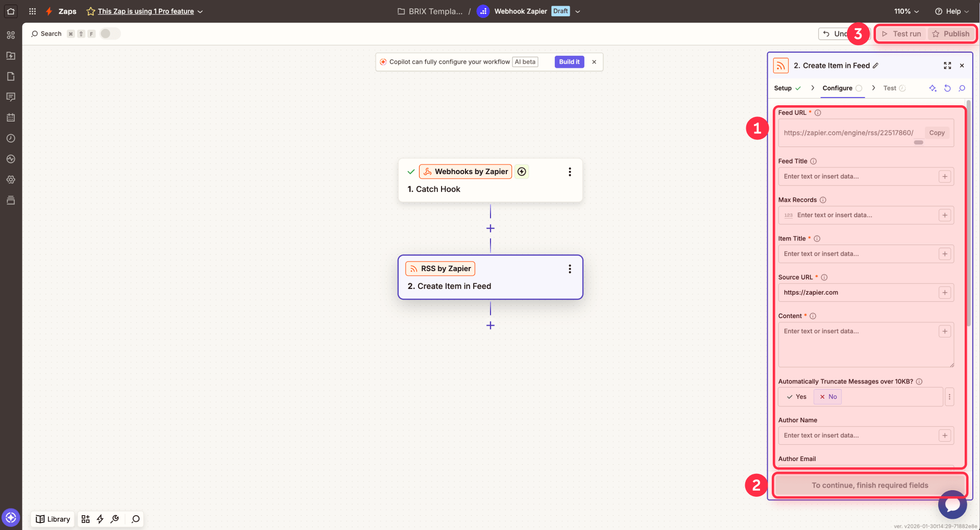Viewport: 980px width, 530px height.
Task: Open the Help dropdown menu
Action: coord(952,11)
